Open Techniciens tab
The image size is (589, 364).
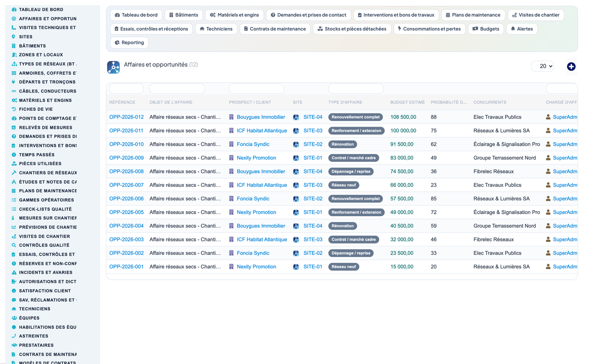(x=216, y=29)
